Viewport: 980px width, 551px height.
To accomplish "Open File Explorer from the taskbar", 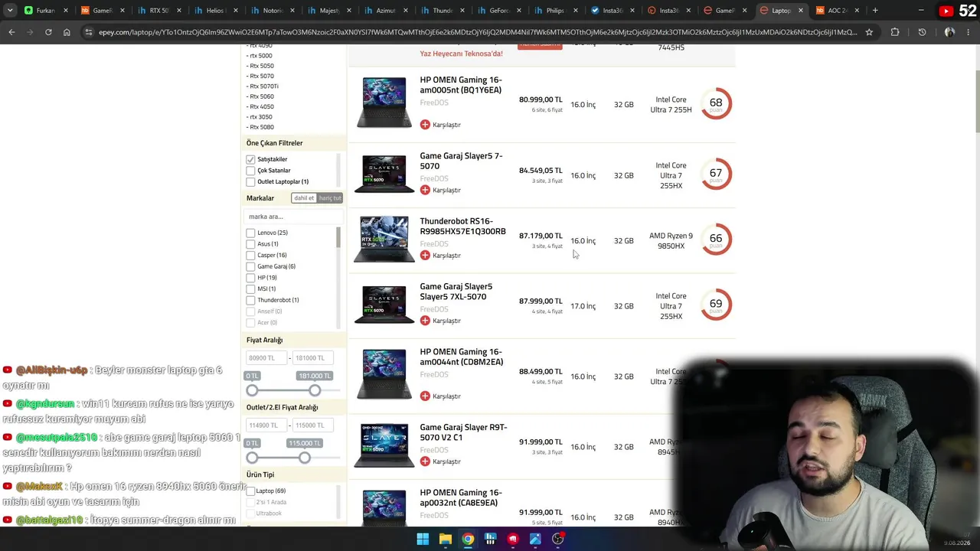I will (445, 540).
